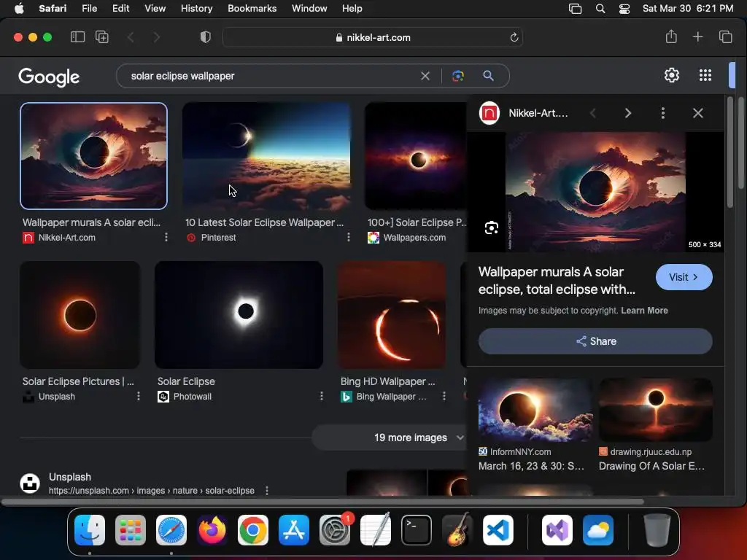Image resolution: width=747 pixels, height=560 pixels.
Task: Focus the nikkel-art.com address bar
Action: [x=373, y=37]
